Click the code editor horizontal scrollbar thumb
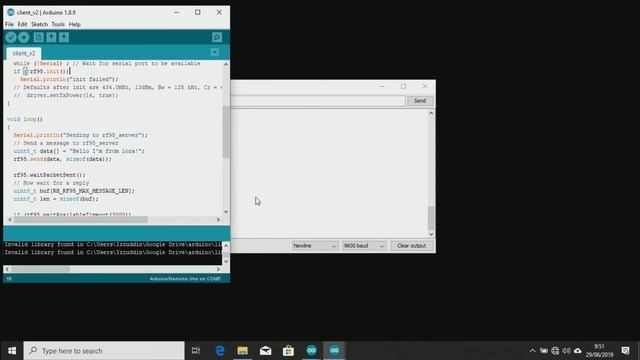The image size is (640, 360). [81, 220]
